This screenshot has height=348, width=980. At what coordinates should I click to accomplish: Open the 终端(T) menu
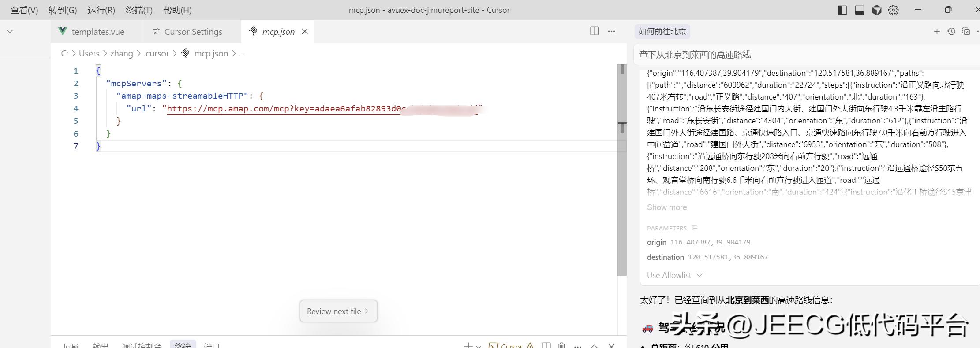(x=139, y=10)
